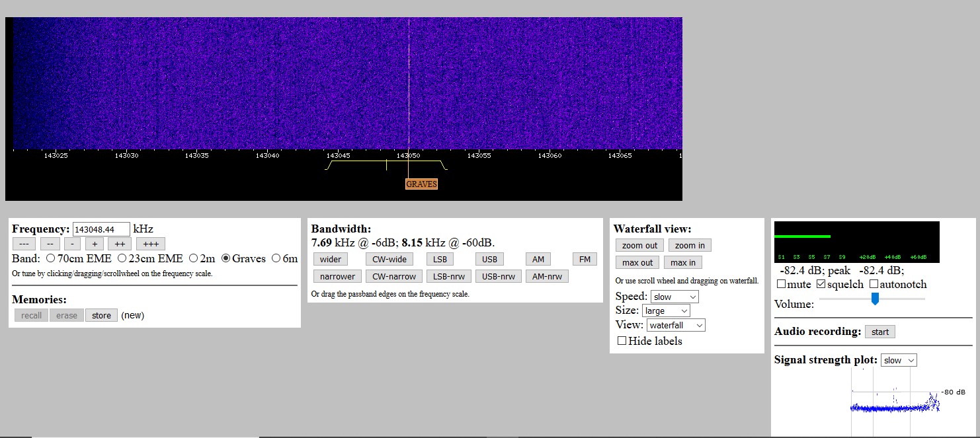Image resolution: width=980 pixels, height=438 pixels.
Task: Click the frequency input field
Action: (x=101, y=229)
